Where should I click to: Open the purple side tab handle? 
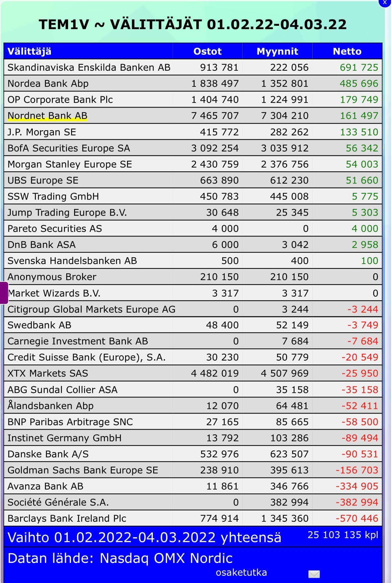[x=4, y=293]
